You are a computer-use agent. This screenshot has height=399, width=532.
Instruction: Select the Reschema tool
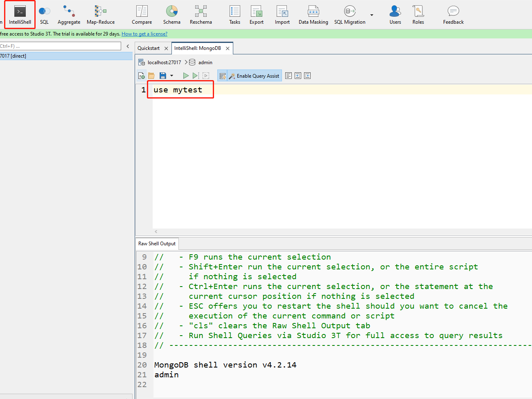coord(201,15)
